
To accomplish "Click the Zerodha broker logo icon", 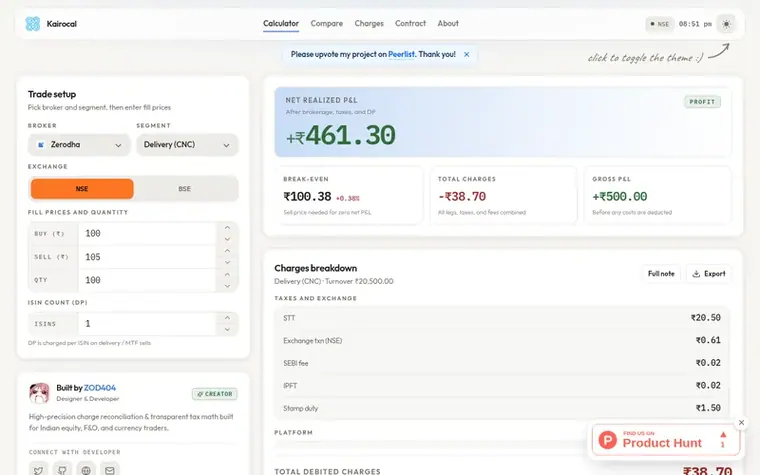I will click(x=41, y=145).
